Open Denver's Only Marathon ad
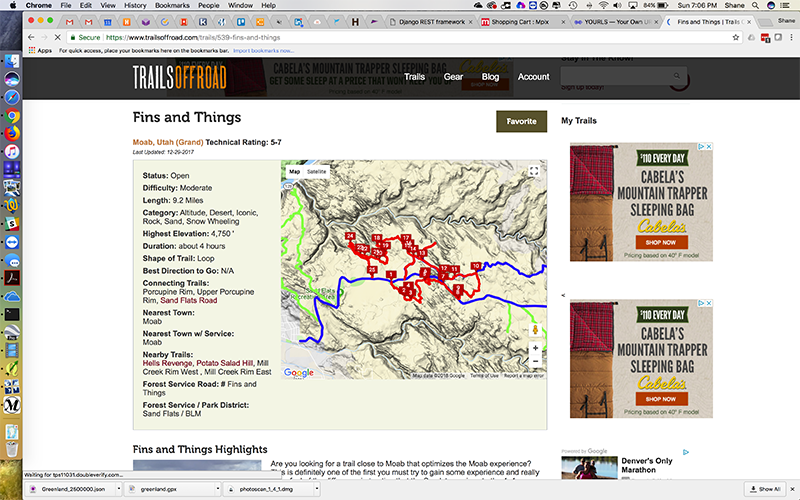 [647, 465]
